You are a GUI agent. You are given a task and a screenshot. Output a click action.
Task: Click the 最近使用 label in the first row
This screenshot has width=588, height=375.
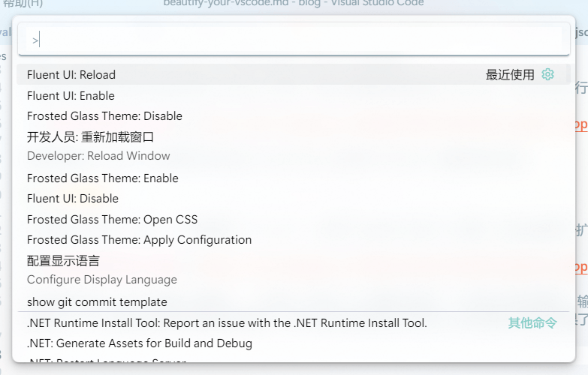(x=510, y=75)
